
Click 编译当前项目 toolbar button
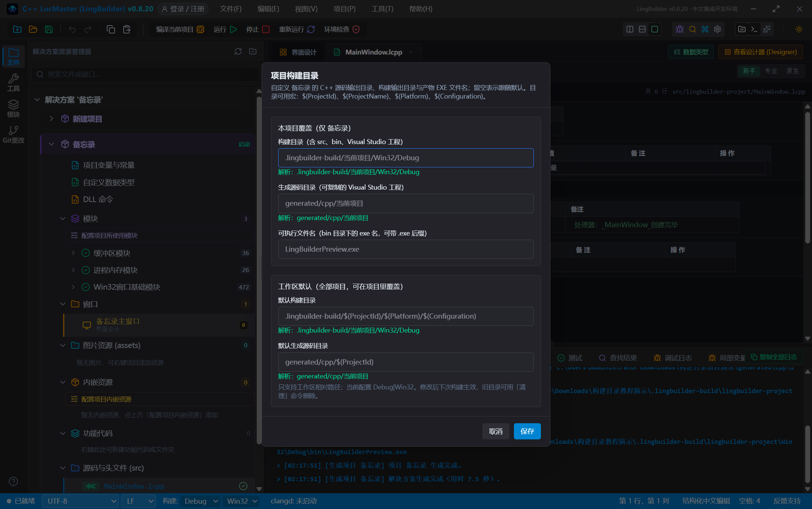point(180,29)
